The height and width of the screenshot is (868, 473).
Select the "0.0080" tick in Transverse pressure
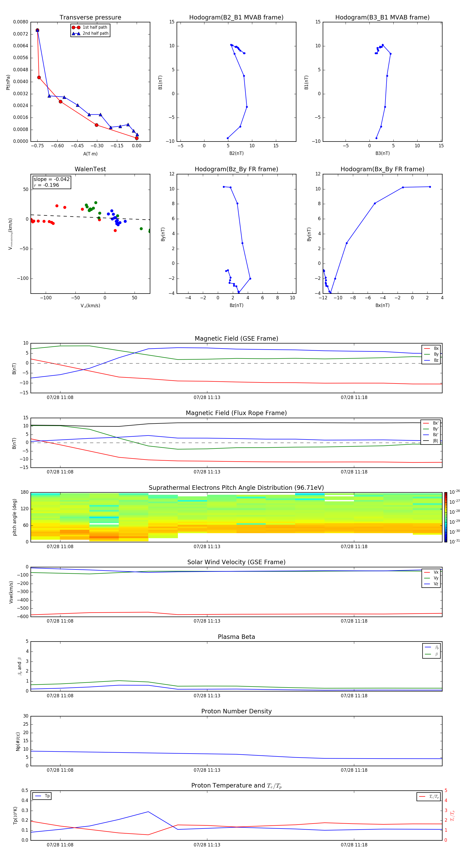coord(20,22)
